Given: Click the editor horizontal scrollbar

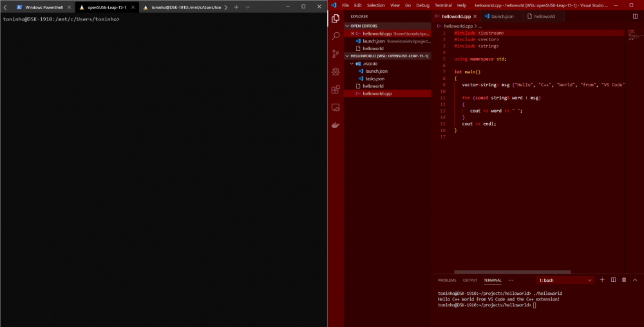Looking at the screenshot, I should (512, 272).
